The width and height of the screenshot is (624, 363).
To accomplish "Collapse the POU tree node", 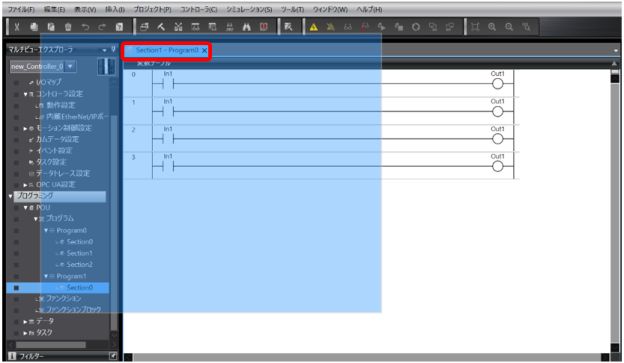I will (x=25, y=208).
